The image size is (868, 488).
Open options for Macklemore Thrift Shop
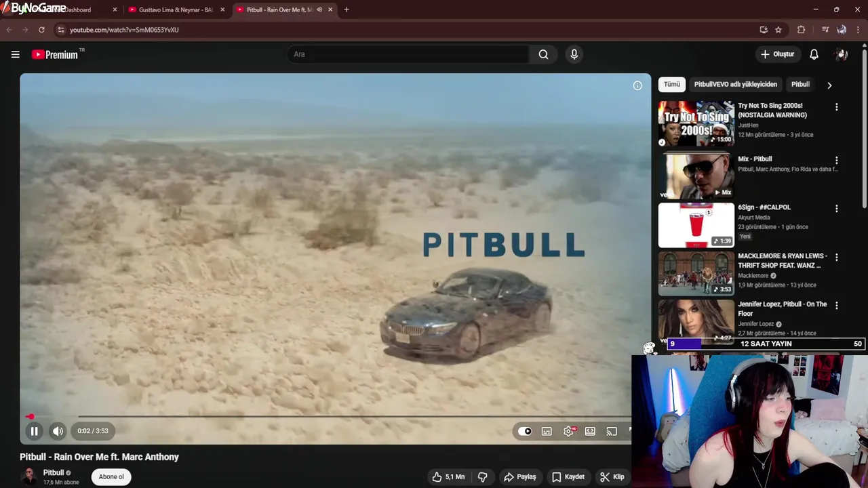(x=836, y=258)
